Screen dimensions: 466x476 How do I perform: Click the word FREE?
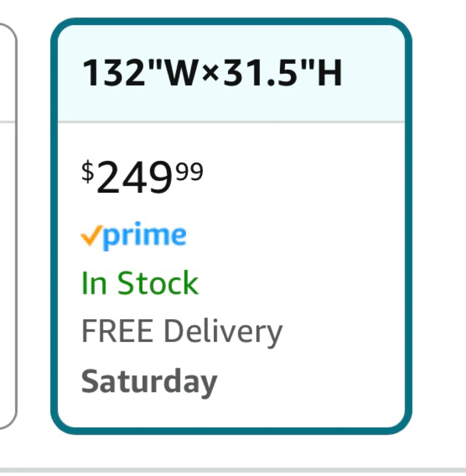117,331
